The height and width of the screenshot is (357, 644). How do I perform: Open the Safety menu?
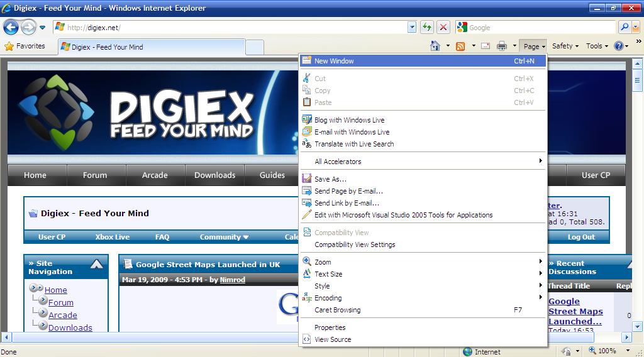565,46
